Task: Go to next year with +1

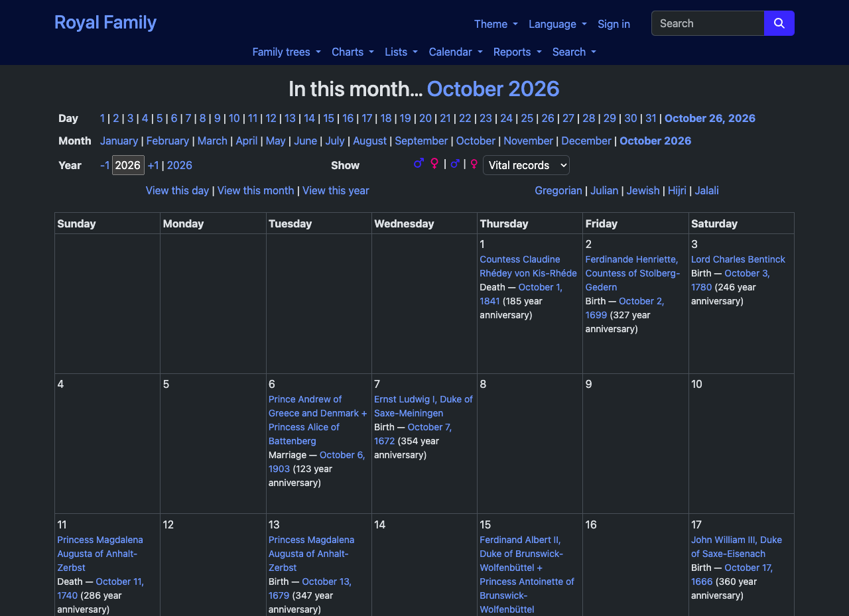Action: pos(153,165)
